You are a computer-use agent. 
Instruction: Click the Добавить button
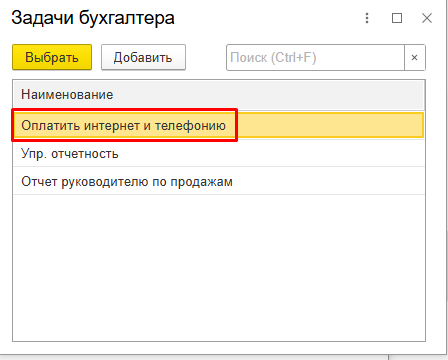coord(143,57)
